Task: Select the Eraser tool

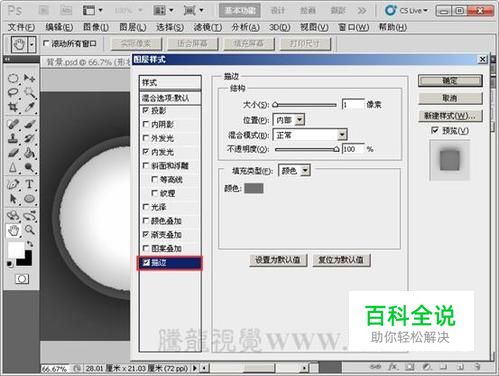Action: click(x=13, y=153)
